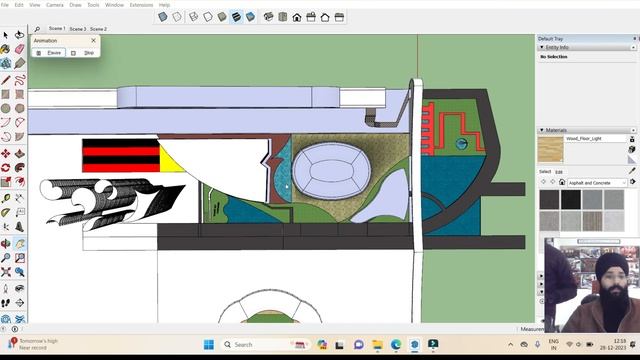Activate the Follow Me tool

tap(20, 168)
